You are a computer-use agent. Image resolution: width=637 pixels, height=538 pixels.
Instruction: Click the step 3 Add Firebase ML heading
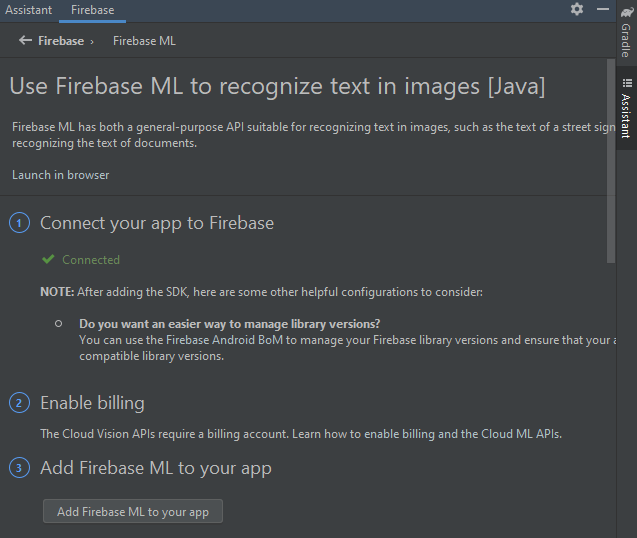click(156, 468)
